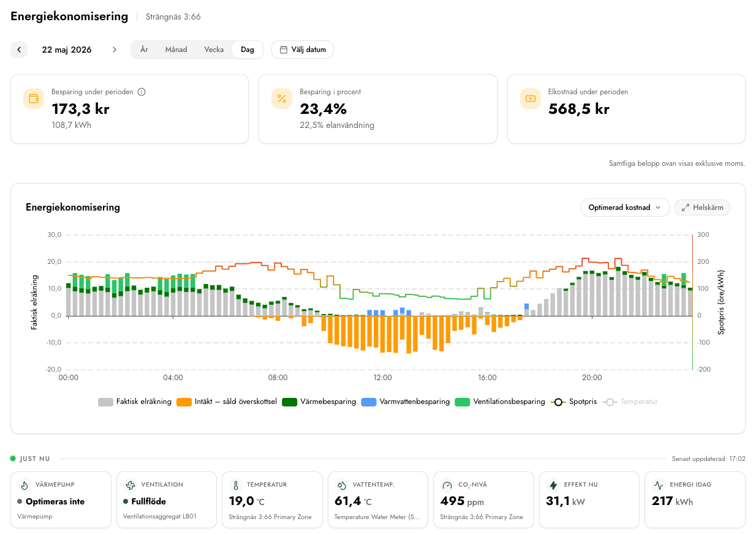Viewport: 756px width, 535px height.
Task: Switch to the År view tab
Action: [144, 50]
